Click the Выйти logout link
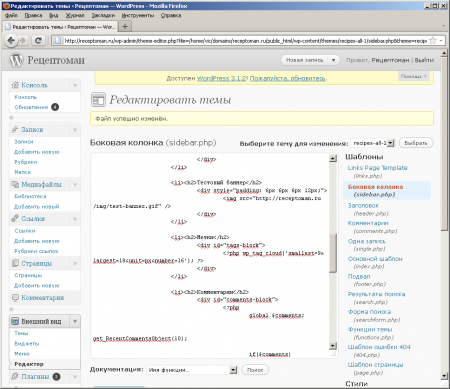 tap(424, 60)
